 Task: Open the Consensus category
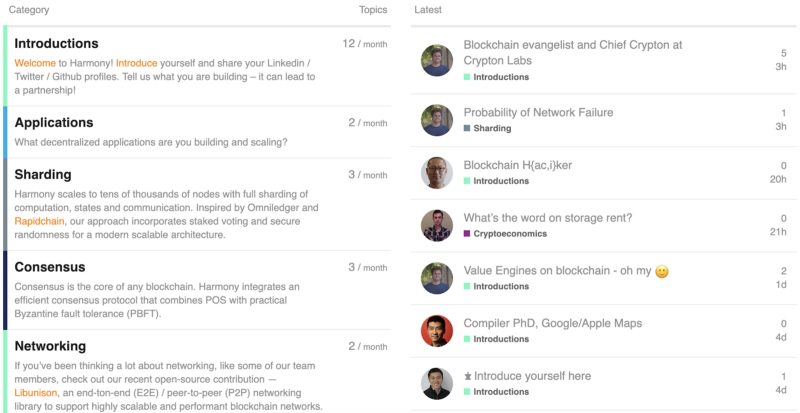click(x=50, y=267)
